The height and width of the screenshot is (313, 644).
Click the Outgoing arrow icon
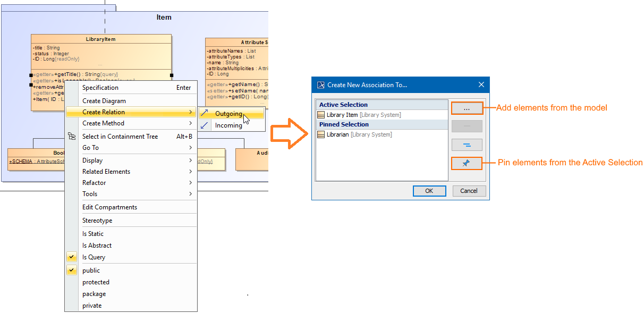(x=205, y=114)
